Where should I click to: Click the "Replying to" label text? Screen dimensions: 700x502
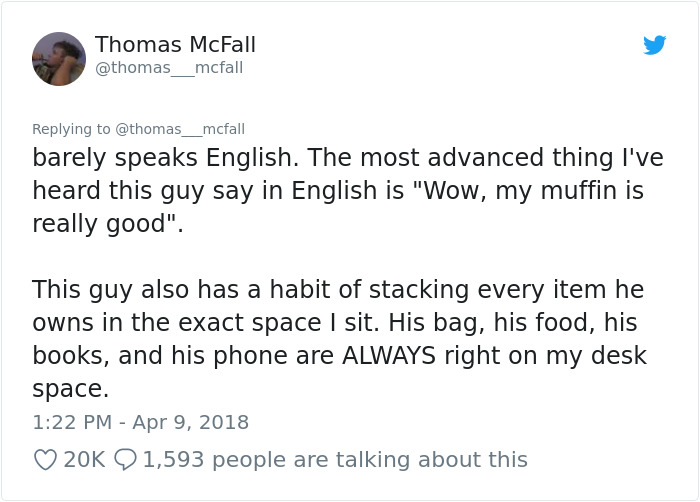coord(71,129)
